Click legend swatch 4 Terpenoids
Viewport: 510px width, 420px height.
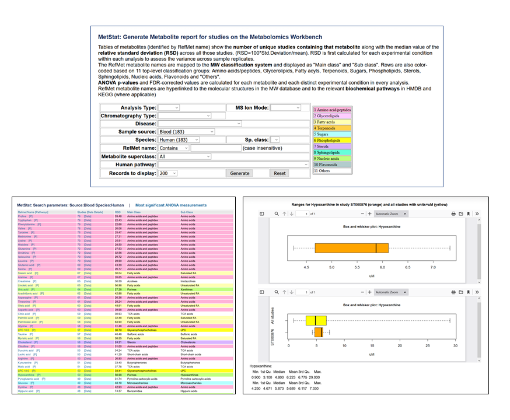pos(332,128)
